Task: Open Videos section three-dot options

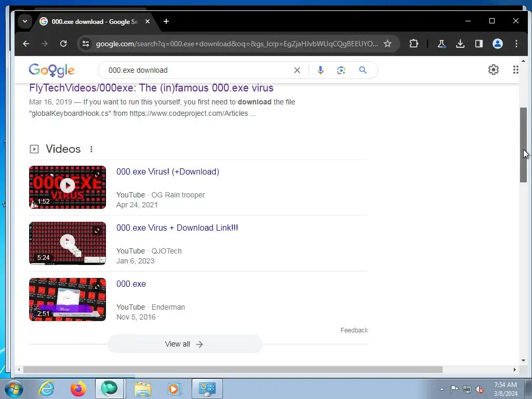Action: coord(91,149)
